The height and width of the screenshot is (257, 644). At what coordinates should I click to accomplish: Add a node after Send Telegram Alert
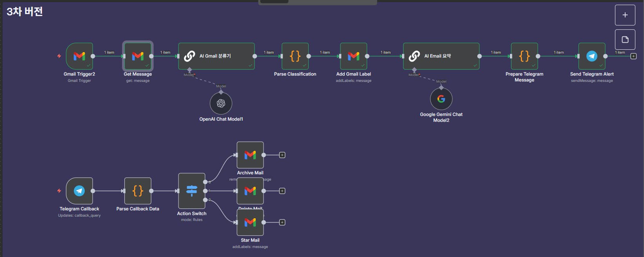(x=633, y=56)
